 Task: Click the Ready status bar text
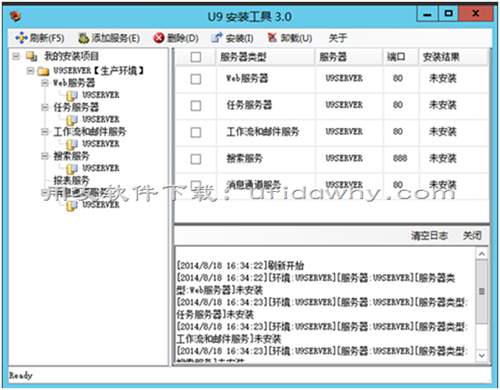click(21, 376)
